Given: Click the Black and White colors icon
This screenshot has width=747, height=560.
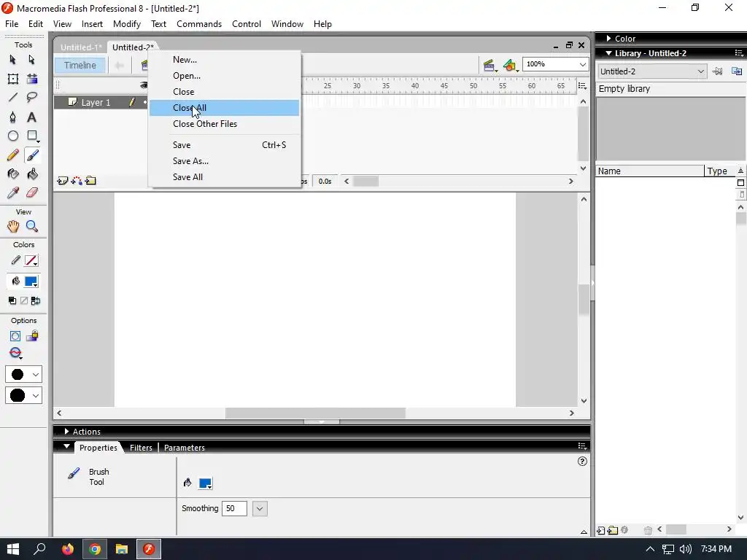Looking at the screenshot, I should (x=12, y=300).
